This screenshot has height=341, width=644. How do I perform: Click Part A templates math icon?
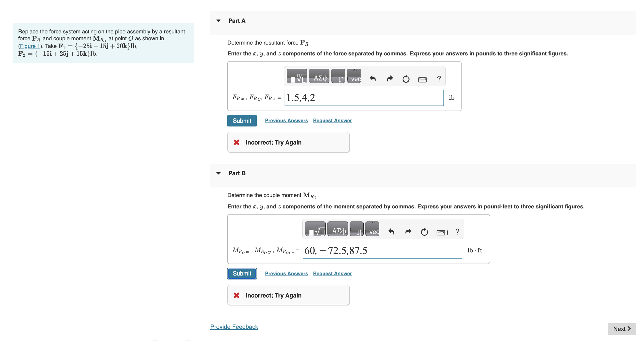pos(297,76)
